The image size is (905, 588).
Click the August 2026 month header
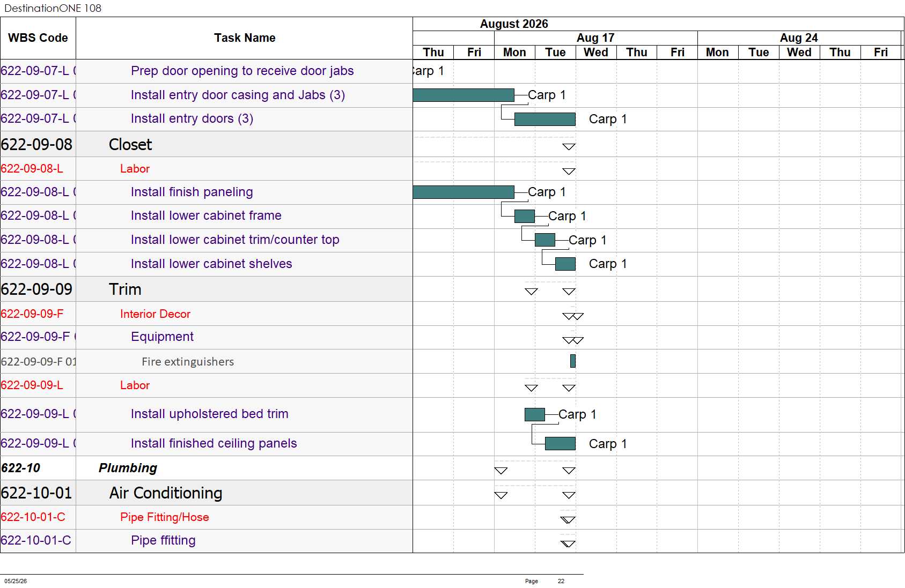514,24
